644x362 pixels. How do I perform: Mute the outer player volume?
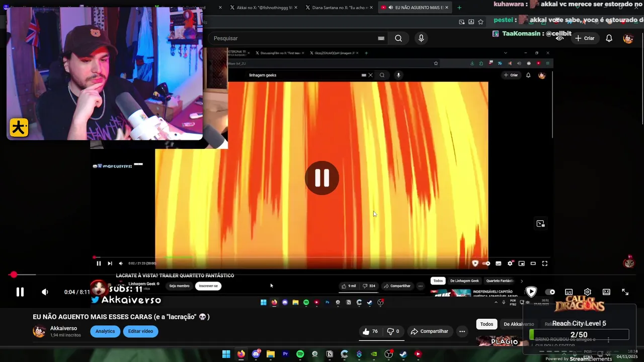[x=45, y=292]
